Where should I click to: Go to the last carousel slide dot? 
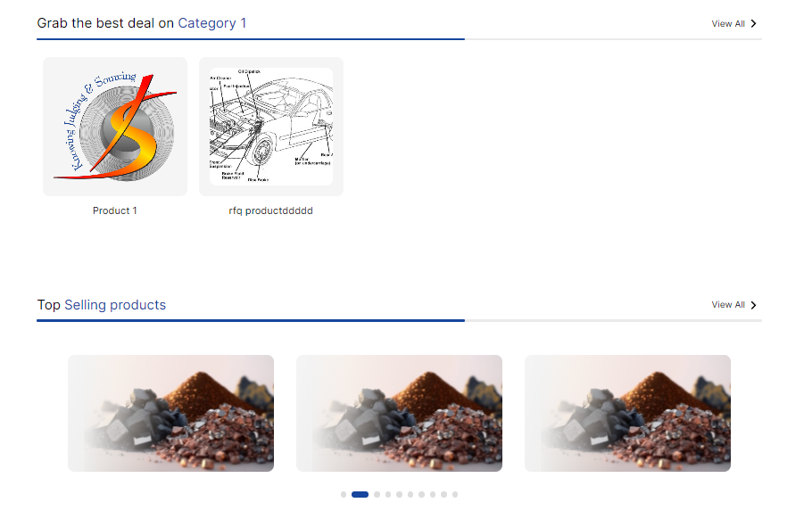point(455,494)
